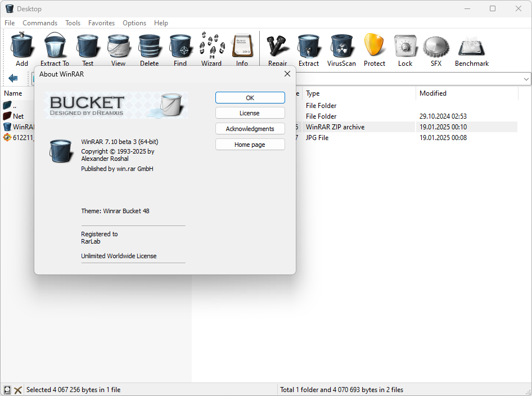Select the 'WinRAR ZIP archive' type cell
This screenshot has width=532, height=396.
[335, 127]
